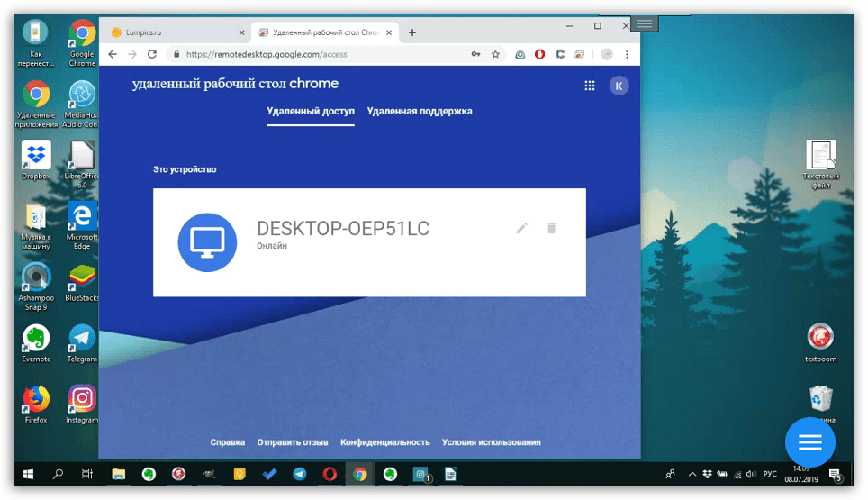
Task: Click the Opera extension icon in toolbar
Action: tap(540, 54)
